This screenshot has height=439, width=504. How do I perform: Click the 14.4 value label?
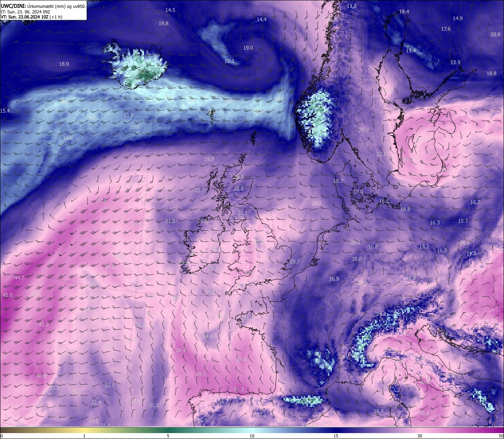click(261, 20)
